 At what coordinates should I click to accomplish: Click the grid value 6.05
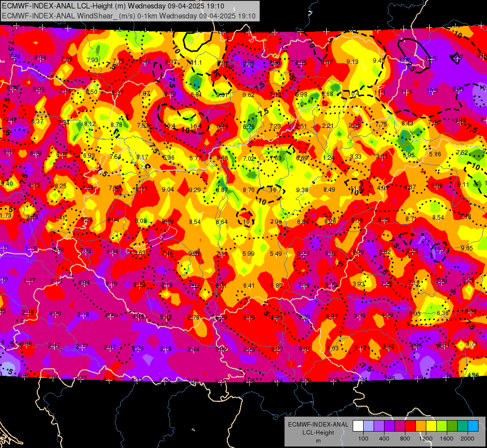tap(249, 318)
